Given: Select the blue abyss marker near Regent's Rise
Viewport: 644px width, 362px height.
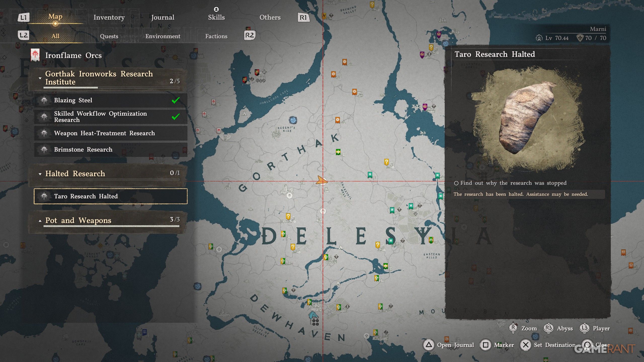Looking at the screenshot, I should pos(293,120).
